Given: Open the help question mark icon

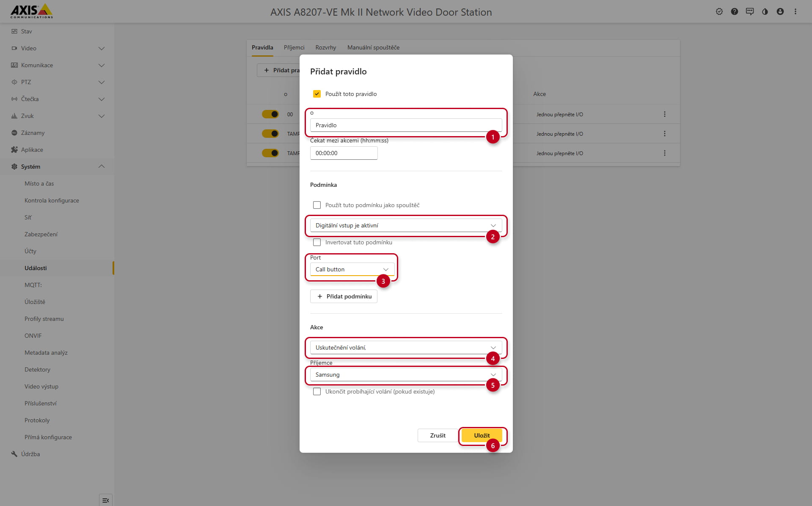Looking at the screenshot, I should (735, 12).
